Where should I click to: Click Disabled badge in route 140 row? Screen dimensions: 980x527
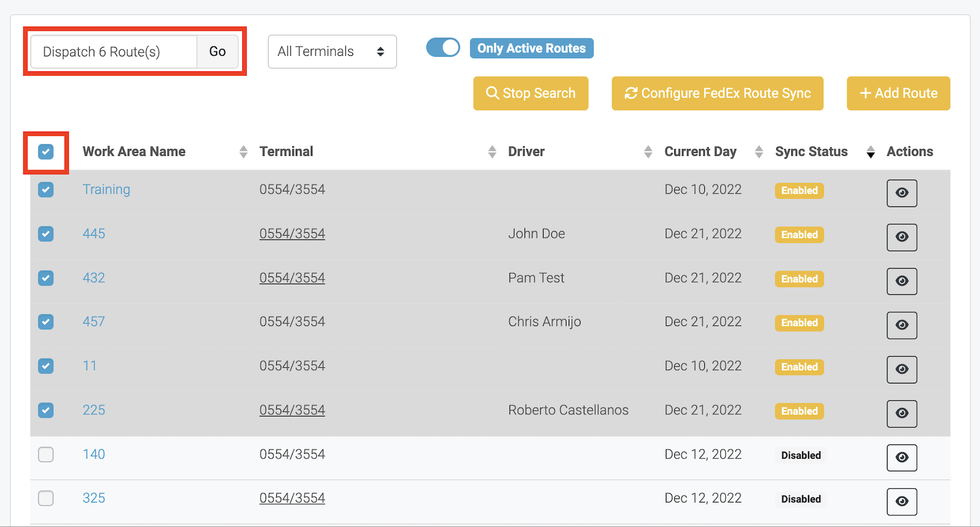click(801, 455)
